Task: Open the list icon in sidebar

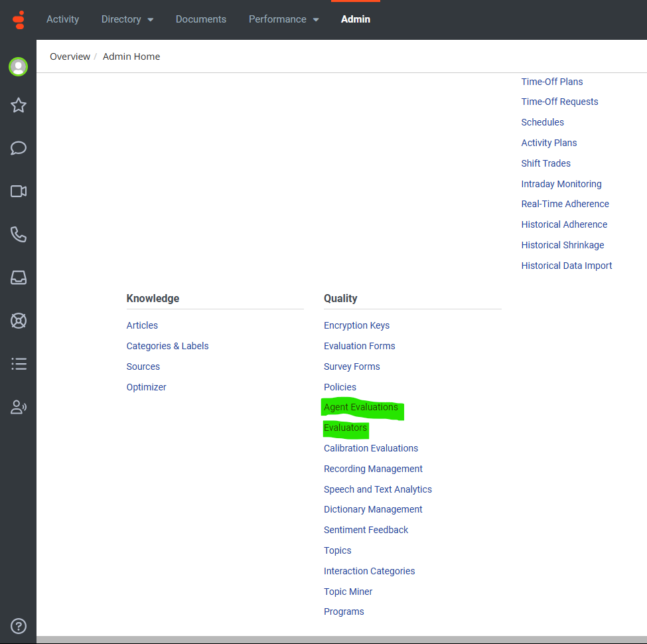Action: coord(19,364)
